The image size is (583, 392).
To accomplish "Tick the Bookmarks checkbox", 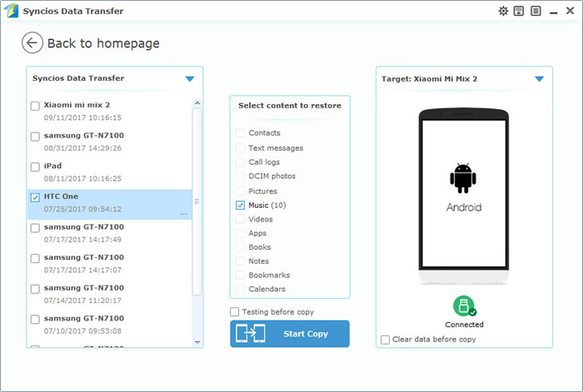I will (240, 275).
